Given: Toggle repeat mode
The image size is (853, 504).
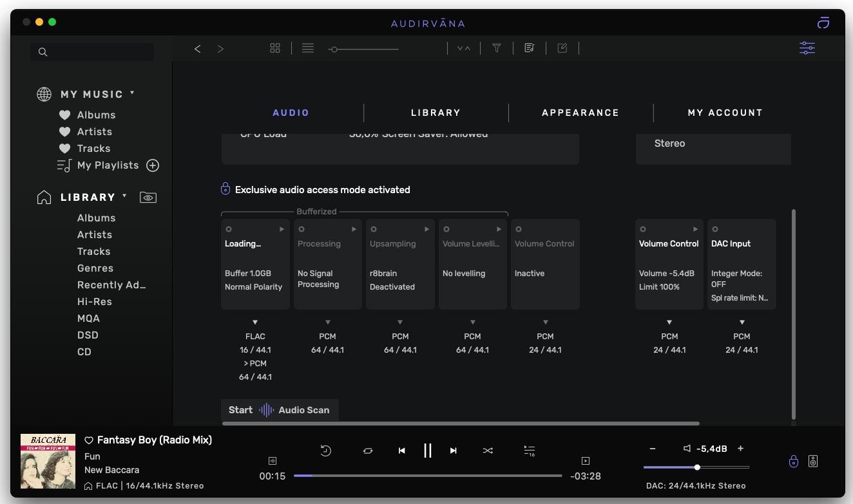Looking at the screenshot, I should pyautogui.click(x=368, y=451).
